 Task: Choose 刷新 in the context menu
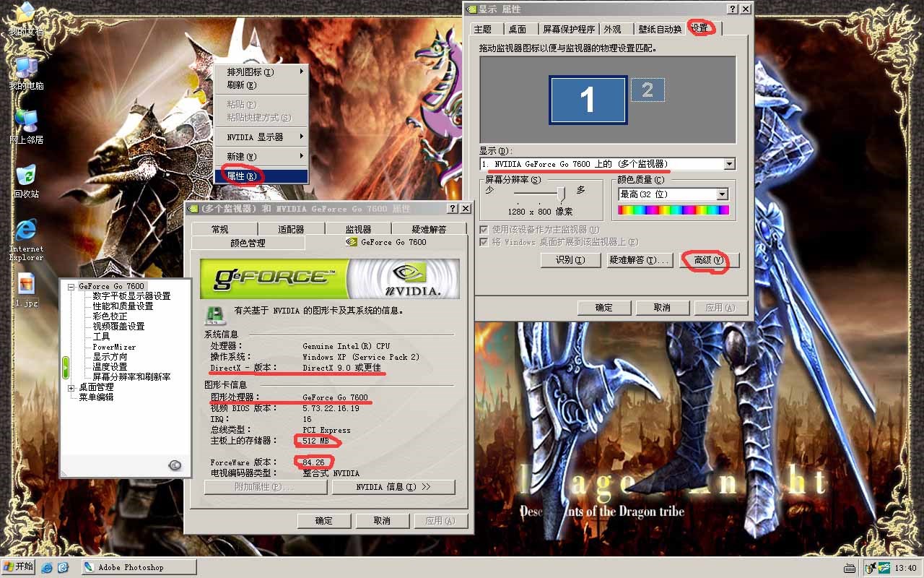pyautogui.click(x=261, y=85)
